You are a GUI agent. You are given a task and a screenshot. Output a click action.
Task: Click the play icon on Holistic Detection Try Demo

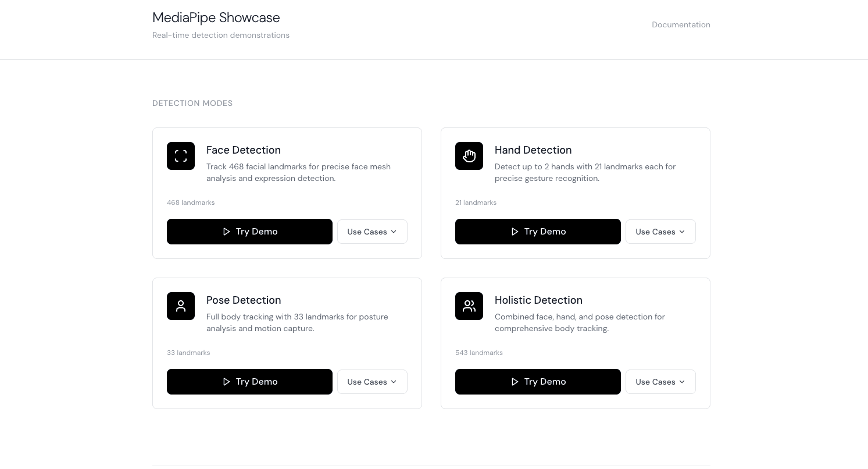(515, 382)
